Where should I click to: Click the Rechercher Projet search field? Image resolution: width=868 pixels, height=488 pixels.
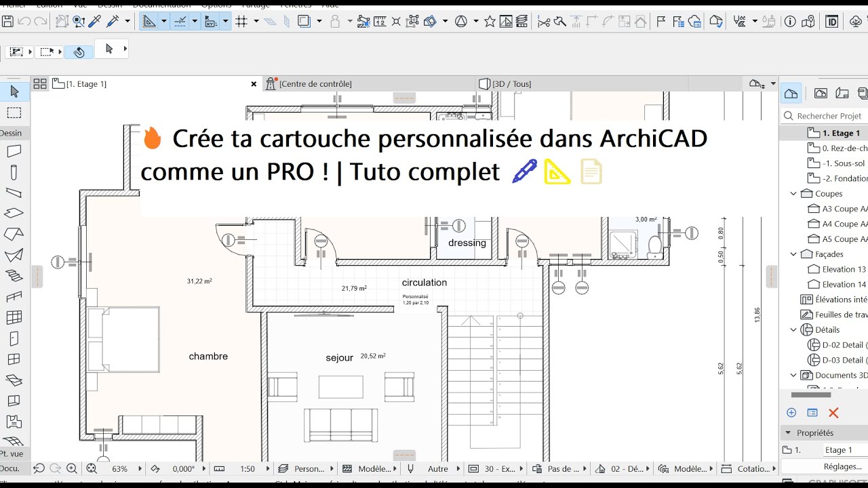(825, 116)
